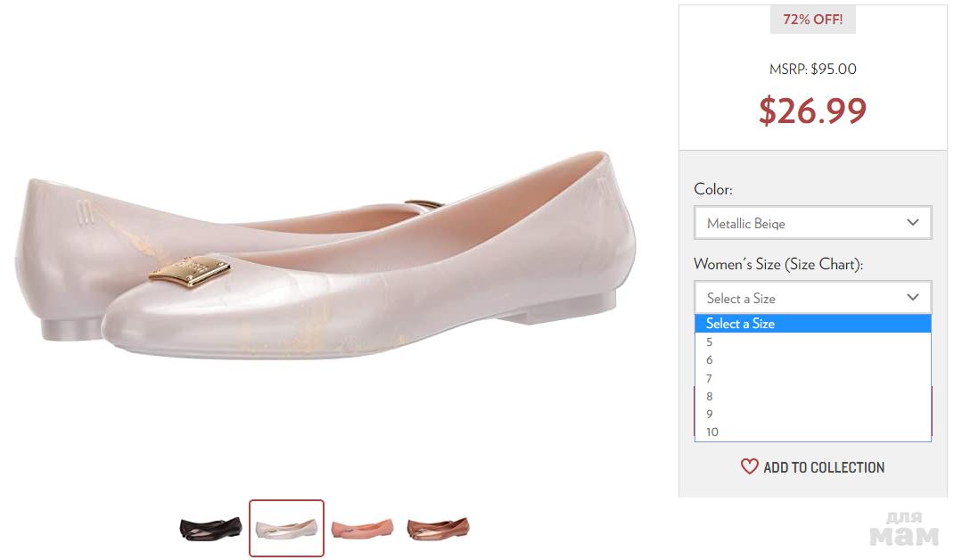Select size 5 from the list
This screenshot has width=954, height=560.
coord(711,342)
